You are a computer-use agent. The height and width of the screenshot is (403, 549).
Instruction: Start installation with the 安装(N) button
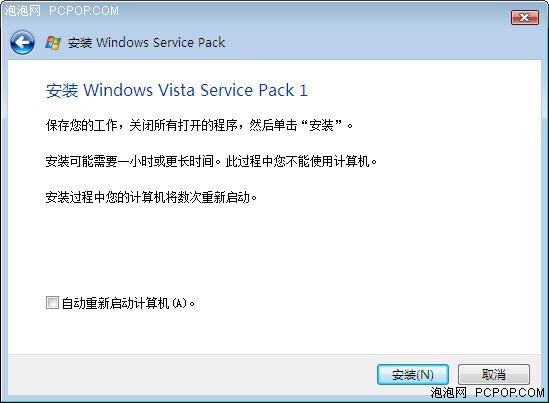pos(413,375)
